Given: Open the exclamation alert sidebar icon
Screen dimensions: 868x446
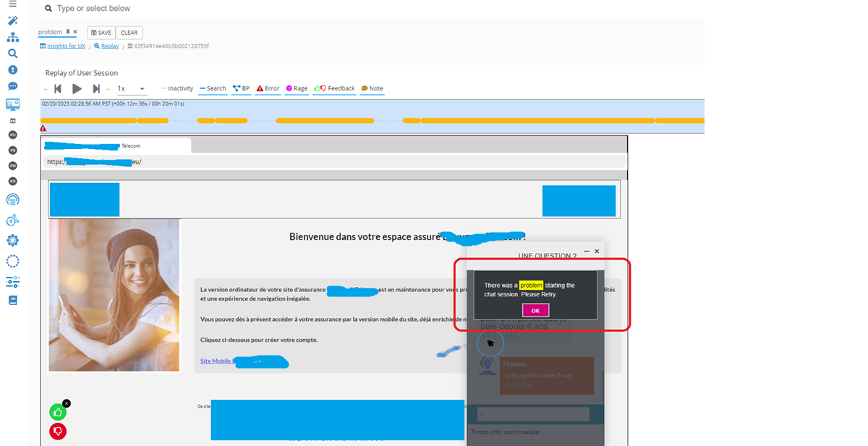Looking at the screenshot, I should pyautogui.click(x=12, y=70).
